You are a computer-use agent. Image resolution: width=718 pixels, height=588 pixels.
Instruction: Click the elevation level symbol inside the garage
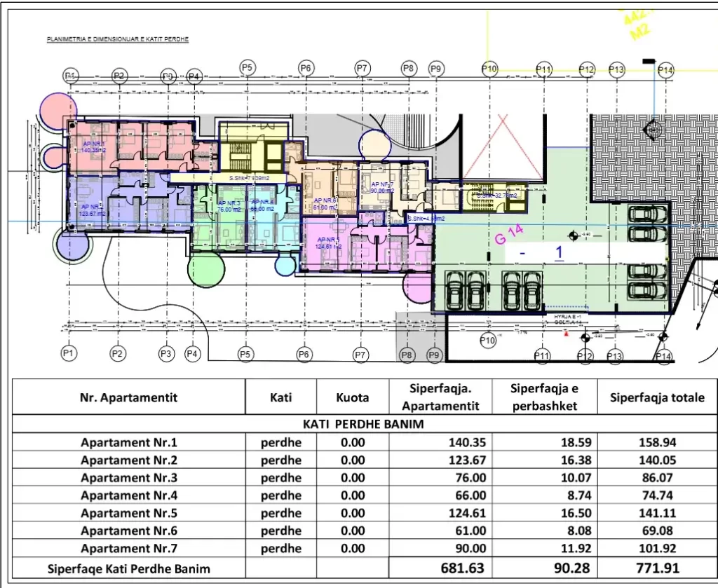click(574, 235)
